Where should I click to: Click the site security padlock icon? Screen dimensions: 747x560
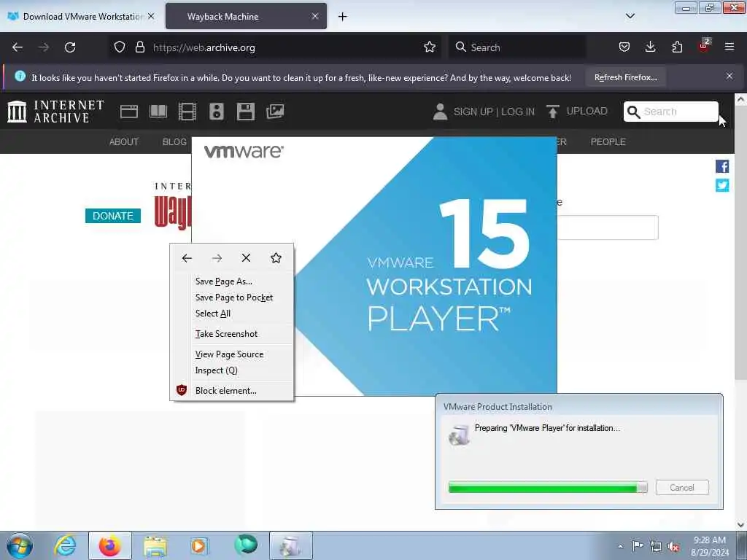tap(139, 47)
